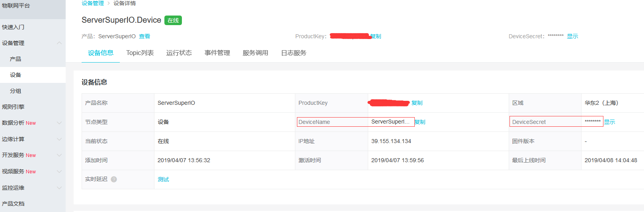Click the green 在线 status badge
This screenshot has width=644, height=212.
[x=173, y=20]
